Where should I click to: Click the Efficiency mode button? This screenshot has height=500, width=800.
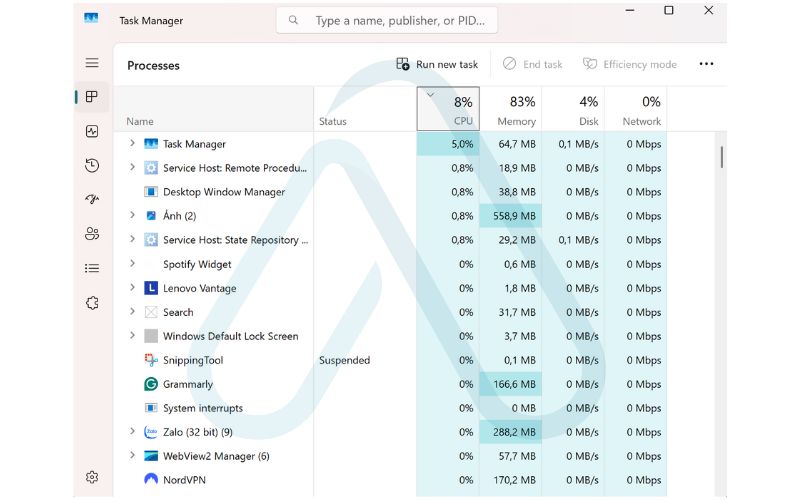click(x=630, y=64)
